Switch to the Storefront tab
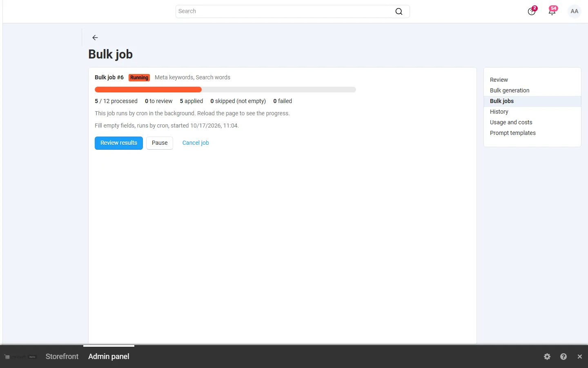588x368 pixels. pyautogui.click(x=62, y=357)
